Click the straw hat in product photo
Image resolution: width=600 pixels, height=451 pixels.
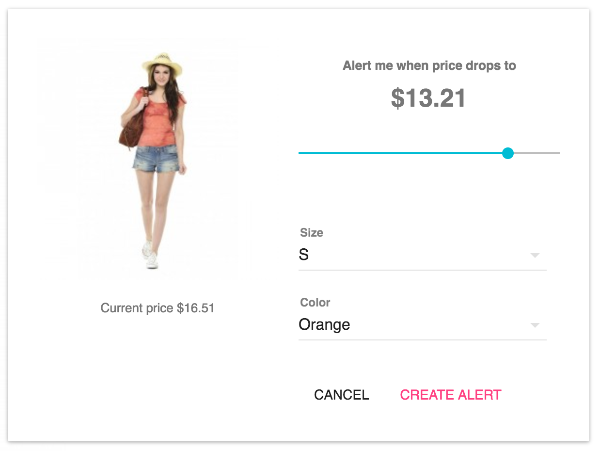[x=162, y=63]
